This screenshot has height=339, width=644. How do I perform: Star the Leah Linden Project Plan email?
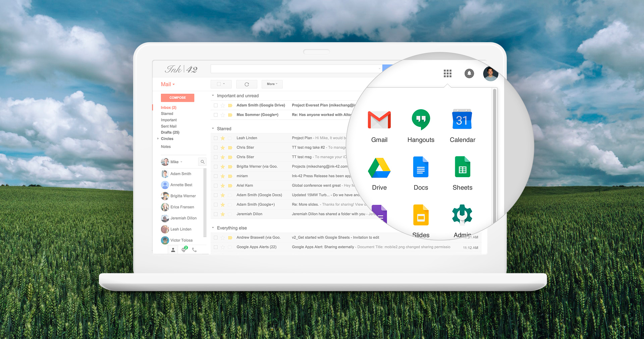[222, 138]
